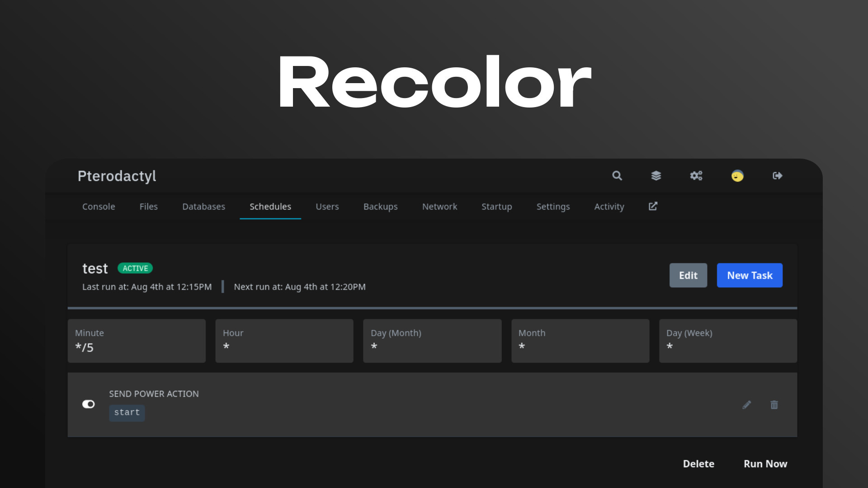Delete start task via trash icon
This screenshot has width=868, height=488.
[774, 405]
